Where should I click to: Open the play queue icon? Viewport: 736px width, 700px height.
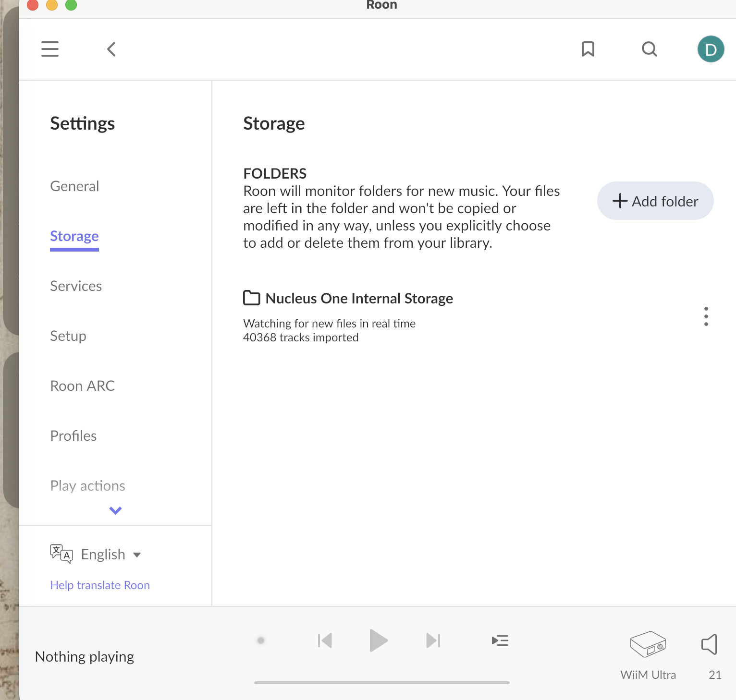(500, 640)
